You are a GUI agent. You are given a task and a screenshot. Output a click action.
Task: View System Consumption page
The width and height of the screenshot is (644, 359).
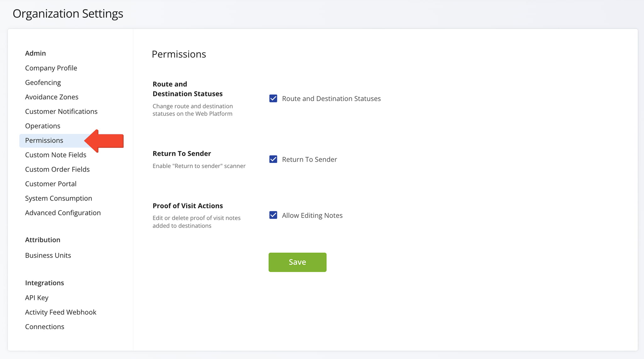(58, 198)
